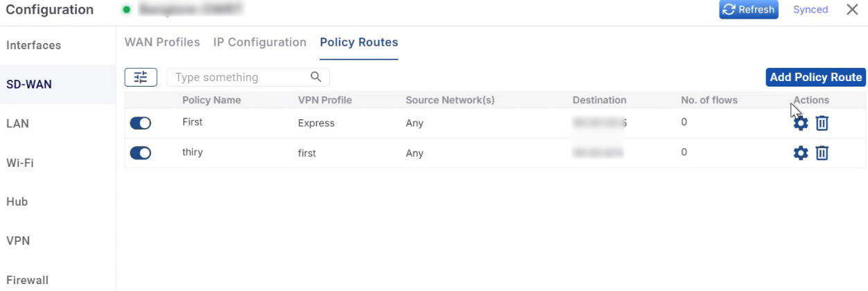The height and width of the screenshot is (291, 868).
Task: Click the Synced status link
Action: (x=810, y=10)
